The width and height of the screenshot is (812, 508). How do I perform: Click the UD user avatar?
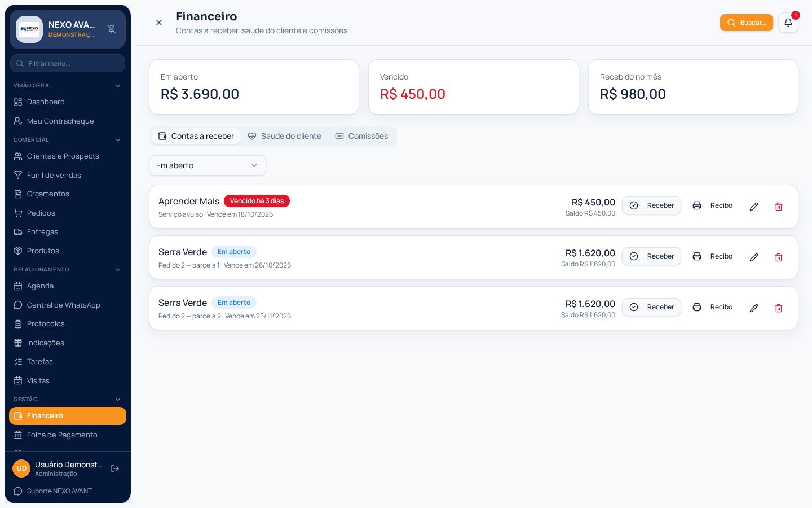pyautogui.click(x=21, y=468)
